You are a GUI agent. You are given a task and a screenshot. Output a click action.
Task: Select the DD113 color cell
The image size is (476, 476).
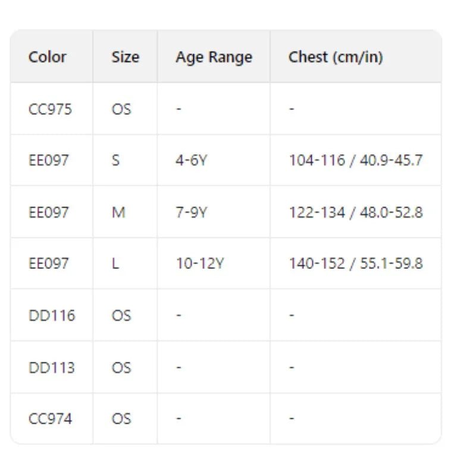tap(52, 367)
